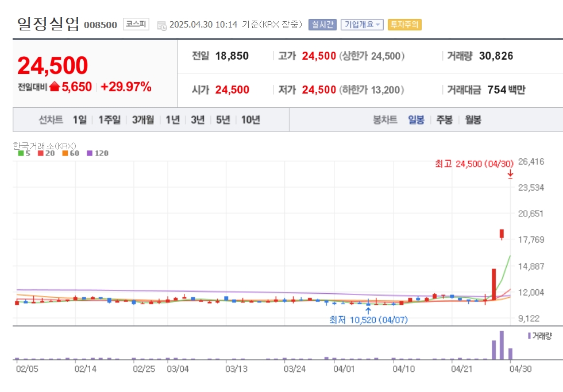This screenshot has width=563, height=392.
Task: Switch to the 월봉 monthly candle chart
Action: [473, 120]
